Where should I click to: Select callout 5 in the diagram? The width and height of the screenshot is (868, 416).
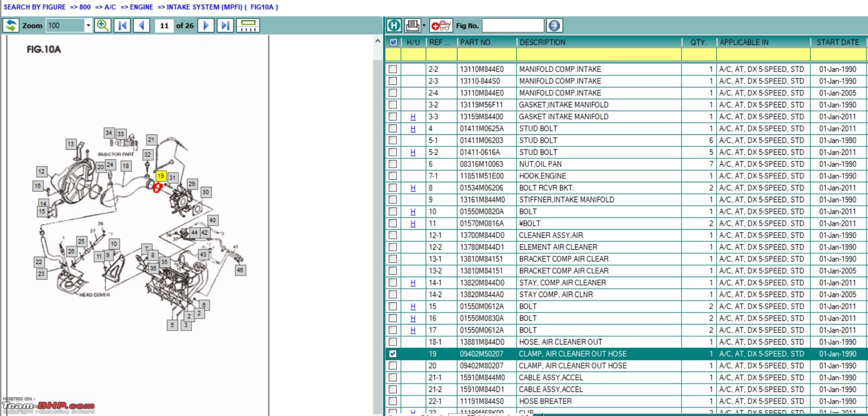pos(172,325)
